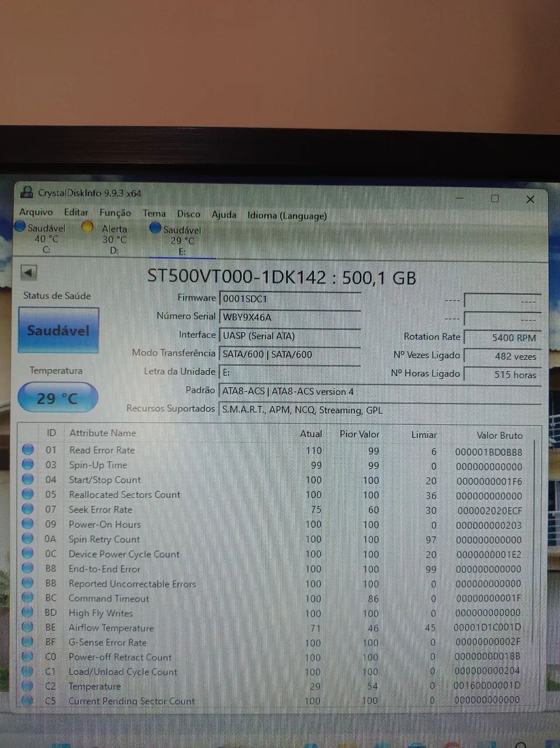Screen dimensions: 560x748
Task: Click status icon of Airflow Temperature row
Action: [x=27, y=627]
